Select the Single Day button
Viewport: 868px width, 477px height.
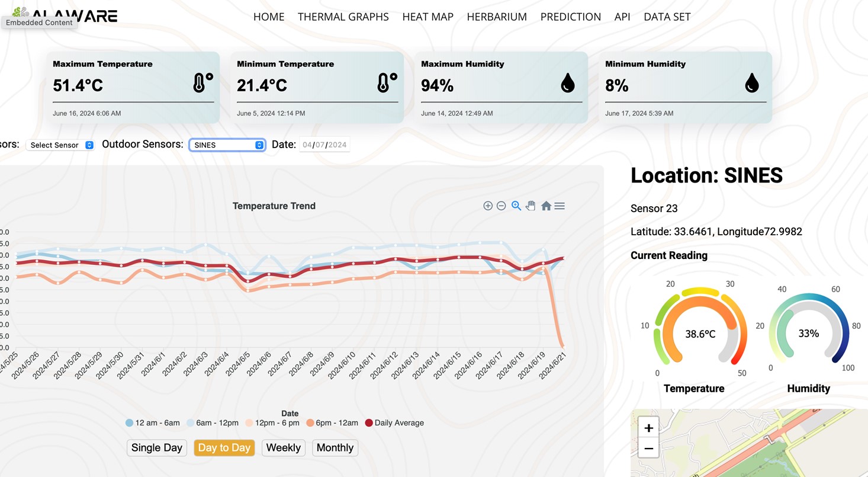(x=157, y=448)
